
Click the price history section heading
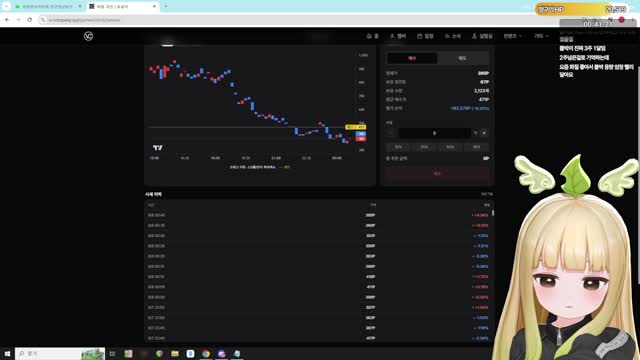(x=153, y=194)
